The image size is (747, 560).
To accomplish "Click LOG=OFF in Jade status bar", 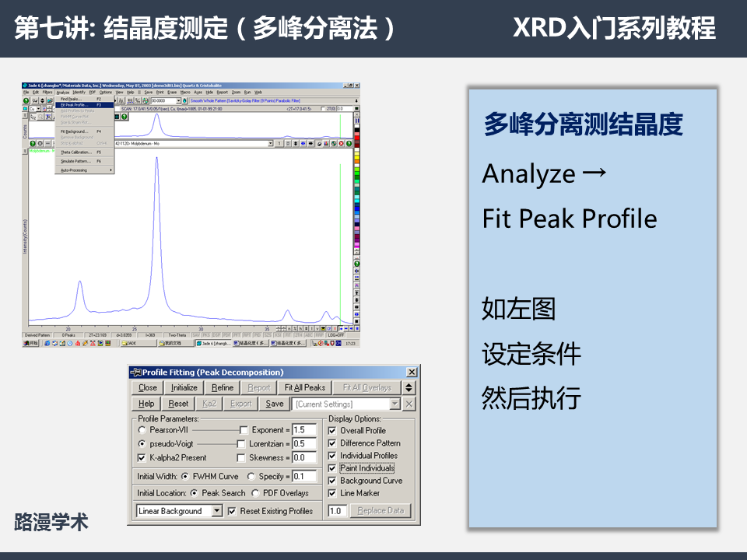I will tap(336, 334).
